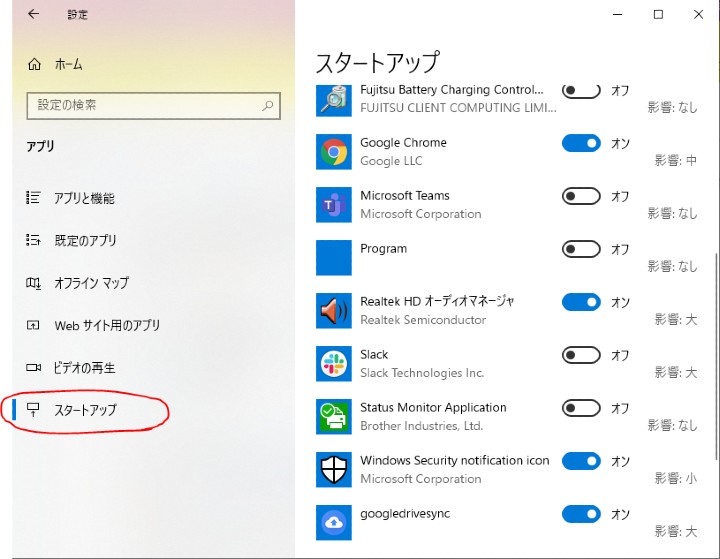Screen dimensions: 720x559
Task: Toggle the Program startup switch
Action: click(581, 249)
